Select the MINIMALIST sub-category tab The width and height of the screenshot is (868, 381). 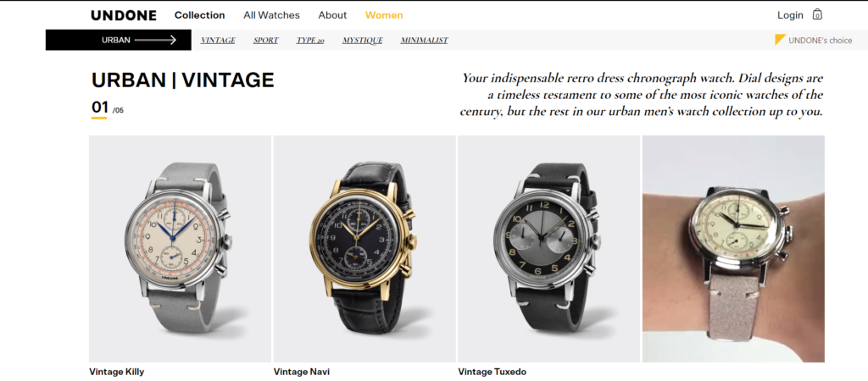tap(424, 41)
